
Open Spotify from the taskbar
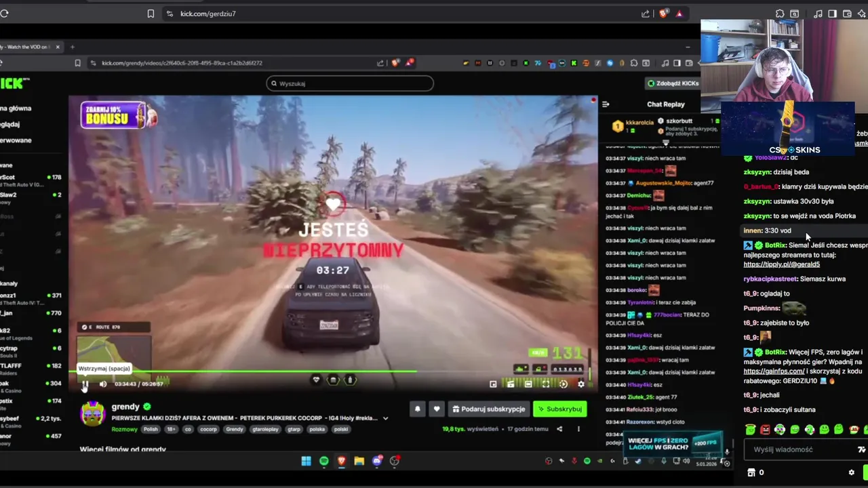tap(323, 461)
